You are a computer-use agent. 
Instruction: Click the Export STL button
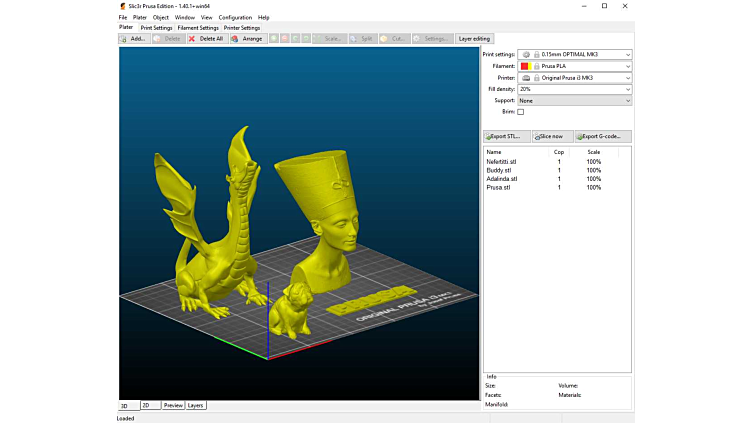(506, 136)
